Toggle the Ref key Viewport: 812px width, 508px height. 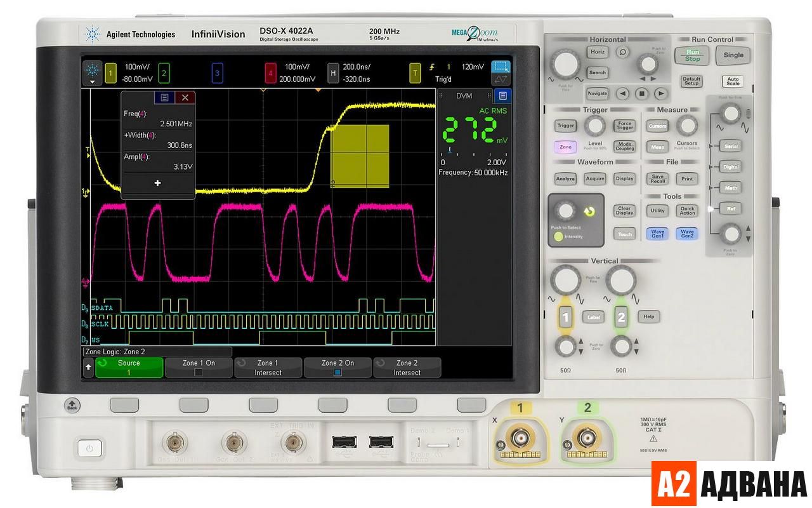tap(731, 208)
